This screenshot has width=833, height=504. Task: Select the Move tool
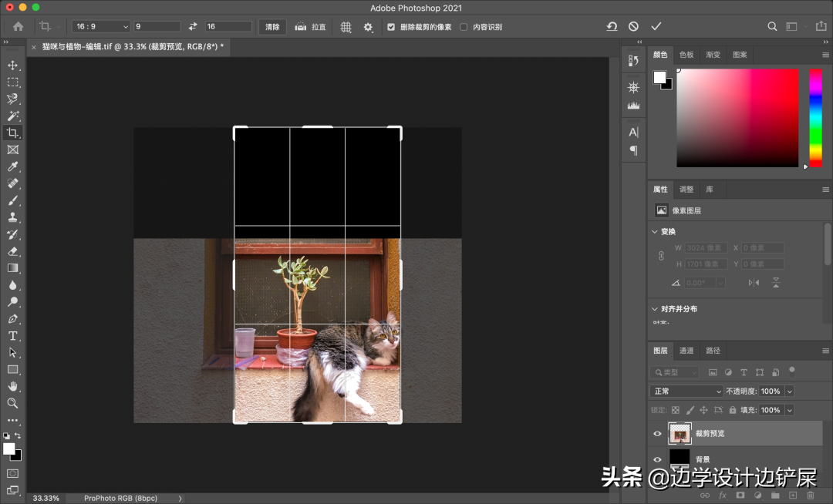[13, 66]
